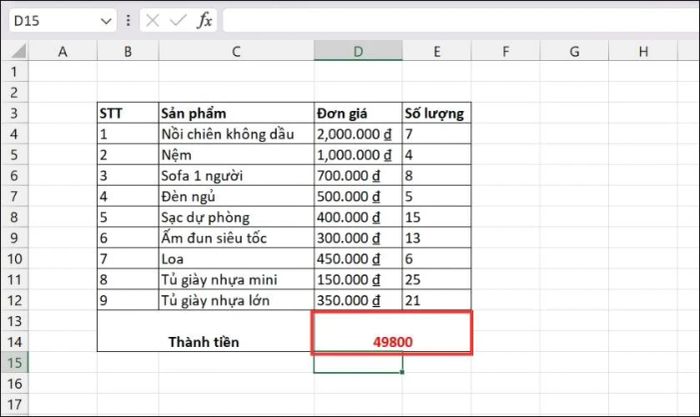Select the Ấm đun siêu tốc cell

point(236,238)
